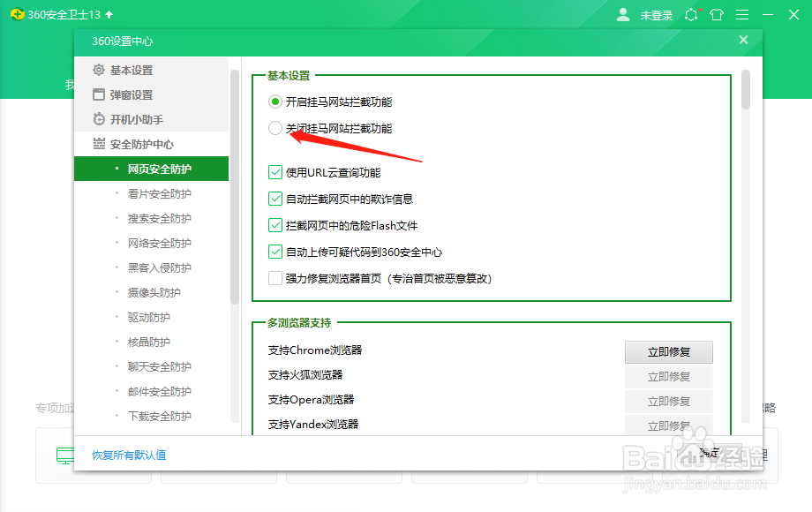Click 恢复所有默认值 link
Screen dimensions: 812x512
click(129, 455)
